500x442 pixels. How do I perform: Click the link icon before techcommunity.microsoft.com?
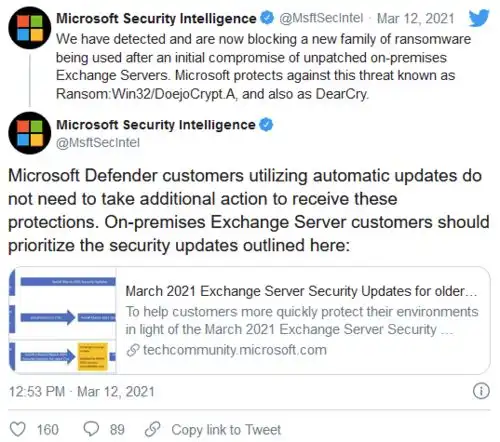click(x=133, y=350)
